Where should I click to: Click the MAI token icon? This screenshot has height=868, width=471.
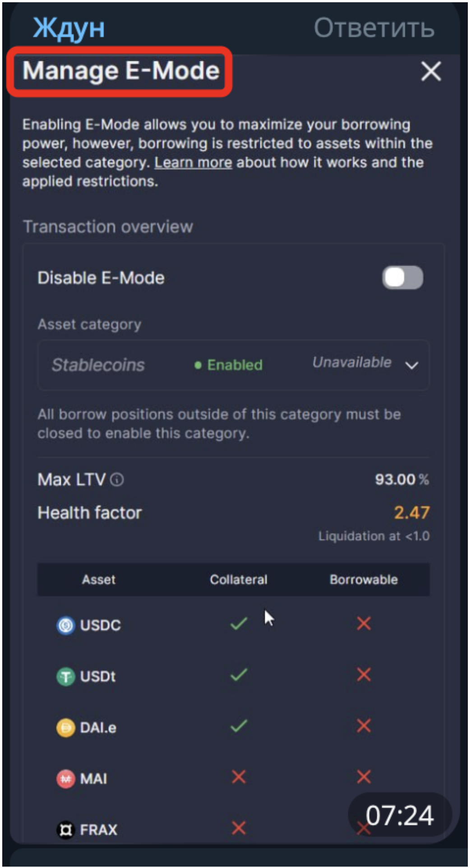[65, 779]
